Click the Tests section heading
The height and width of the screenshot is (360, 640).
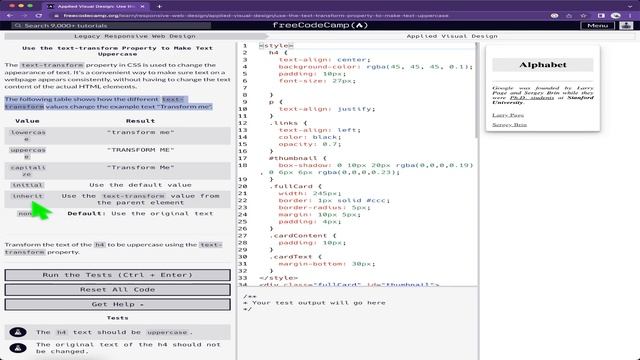tap(118, 318)
